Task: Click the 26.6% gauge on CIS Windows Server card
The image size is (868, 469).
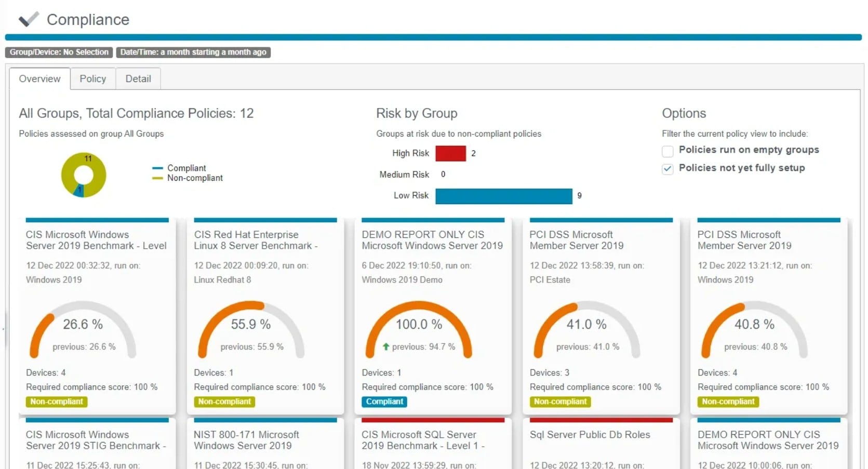Action: pos(82,325)
